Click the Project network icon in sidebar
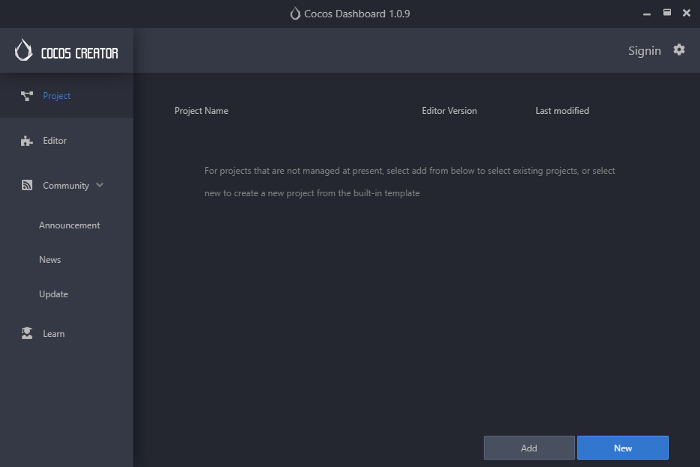 tap(27, 96)
